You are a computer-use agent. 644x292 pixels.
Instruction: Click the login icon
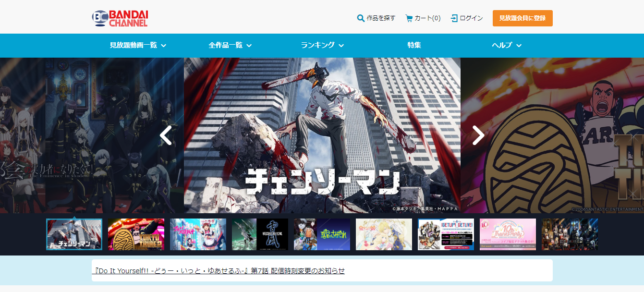[x=453, y=18]
